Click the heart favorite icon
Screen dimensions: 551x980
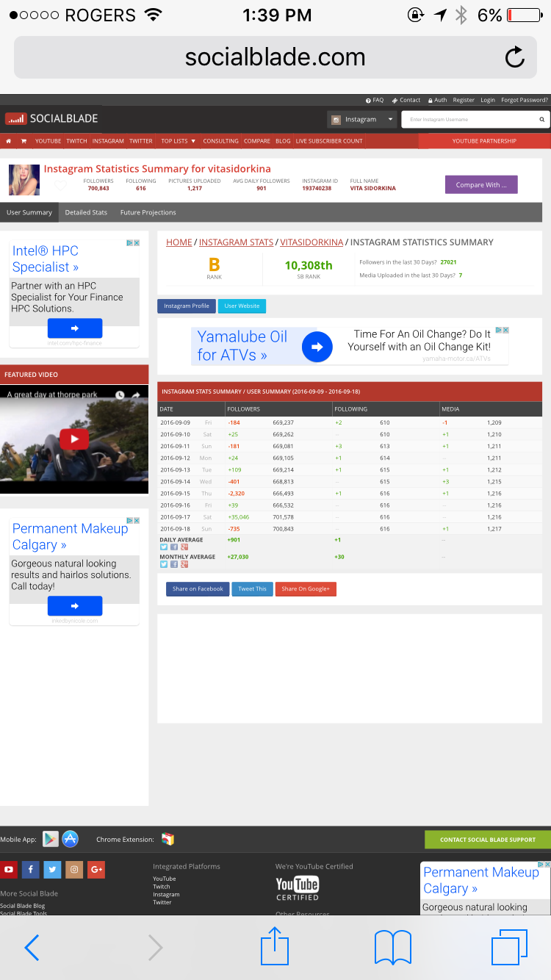tap(60, 186)
